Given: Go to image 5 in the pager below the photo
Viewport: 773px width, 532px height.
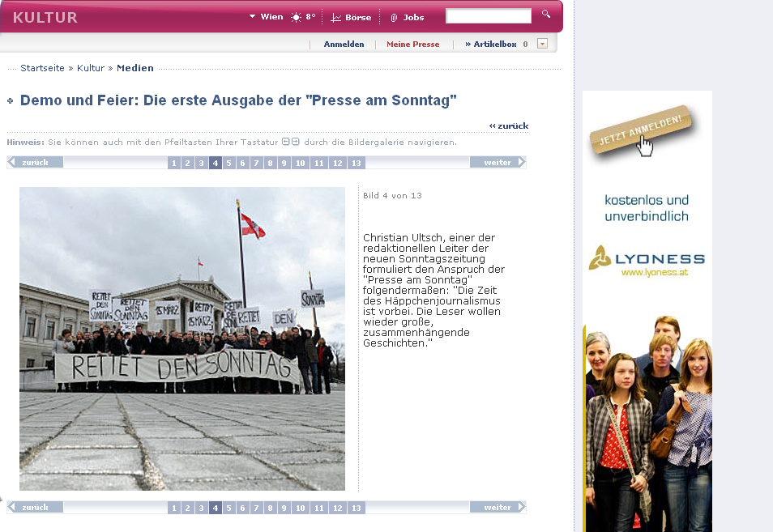Looking at the screenshot, I should pos(228,508).
